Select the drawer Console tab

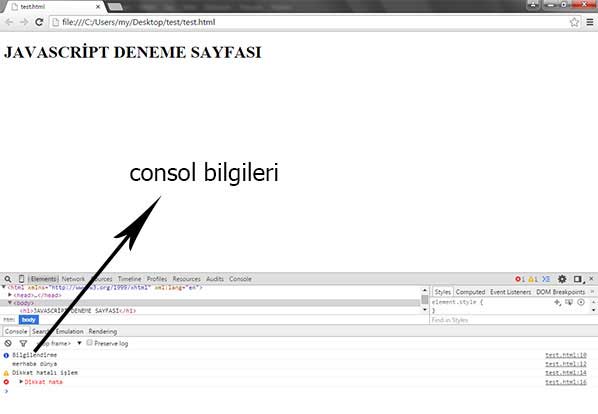click(x=16, y=332)
